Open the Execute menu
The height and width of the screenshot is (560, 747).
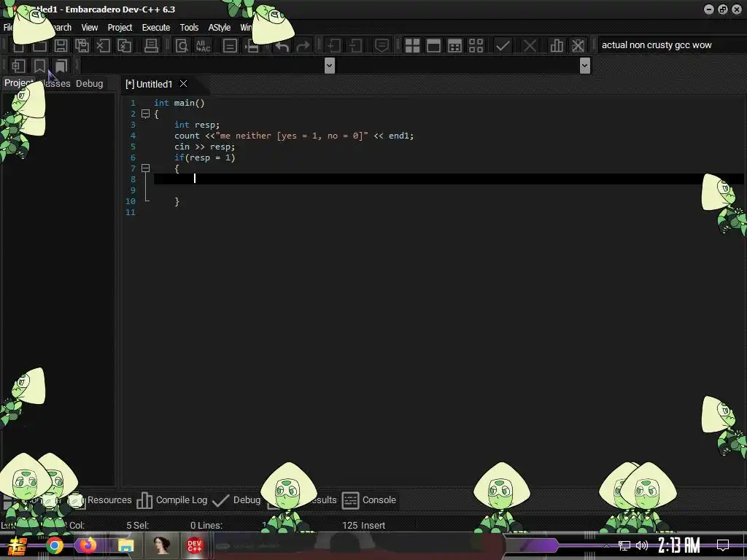[156, 28]
